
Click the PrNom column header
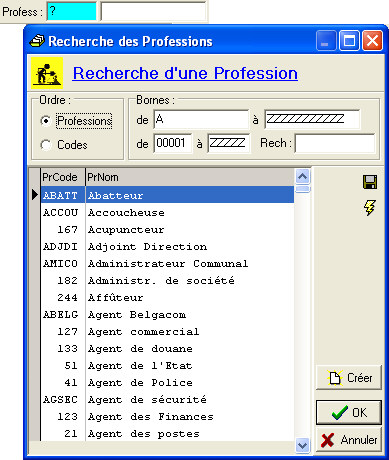(x=190, y=177)
